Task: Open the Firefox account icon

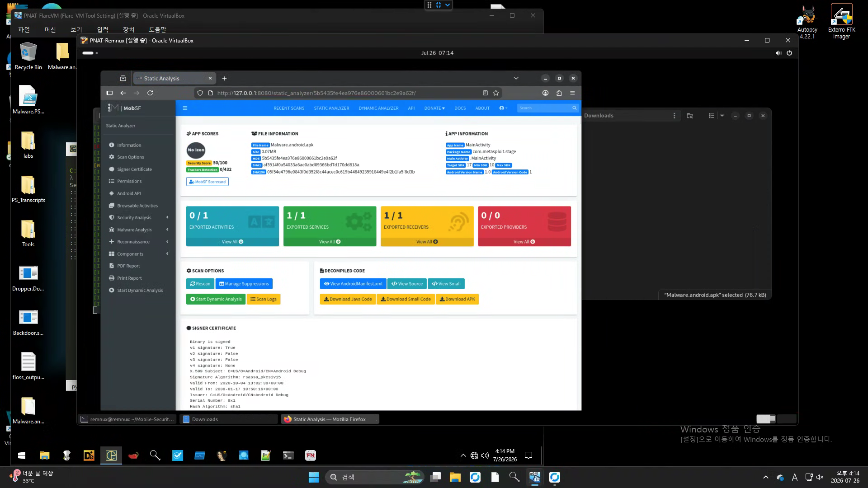Action: [546, 93]
